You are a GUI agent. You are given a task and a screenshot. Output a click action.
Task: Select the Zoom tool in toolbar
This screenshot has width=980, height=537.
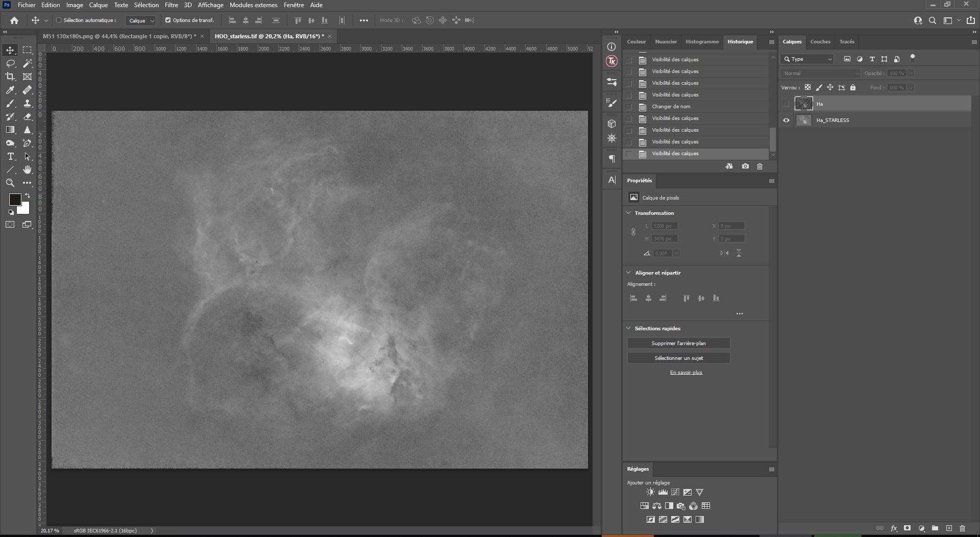10,183
